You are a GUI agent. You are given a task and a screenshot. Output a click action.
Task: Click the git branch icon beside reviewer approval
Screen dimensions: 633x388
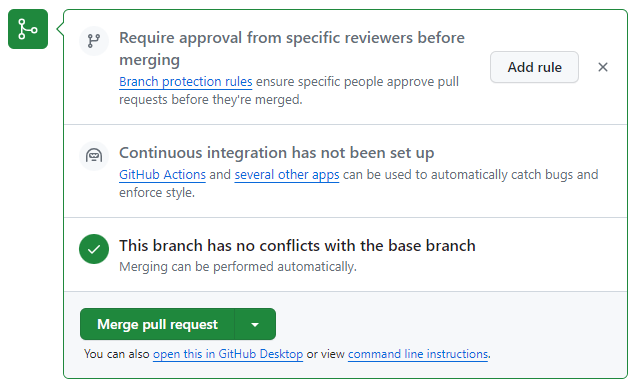click(x=94, y=41)
